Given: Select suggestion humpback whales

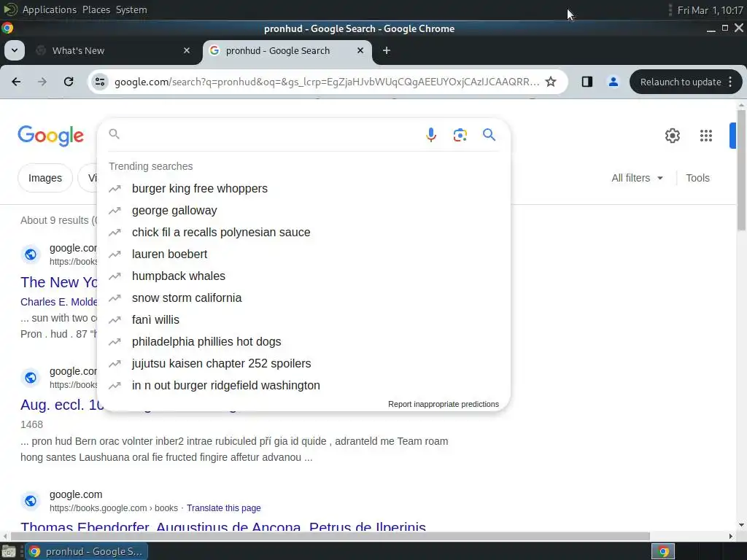Looking at the screenshot, I should 303,276.
